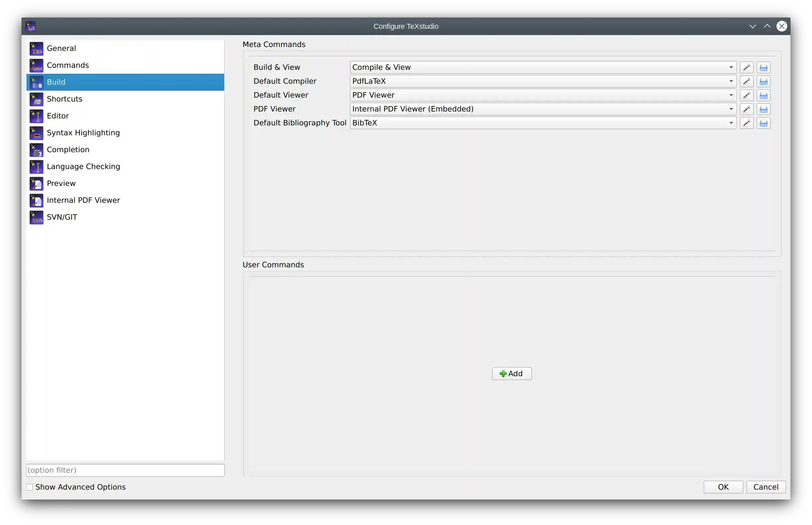Click the Syntax Highlighting sidebar icon
The image size is (812, 525).
click(x=36, y=133)
